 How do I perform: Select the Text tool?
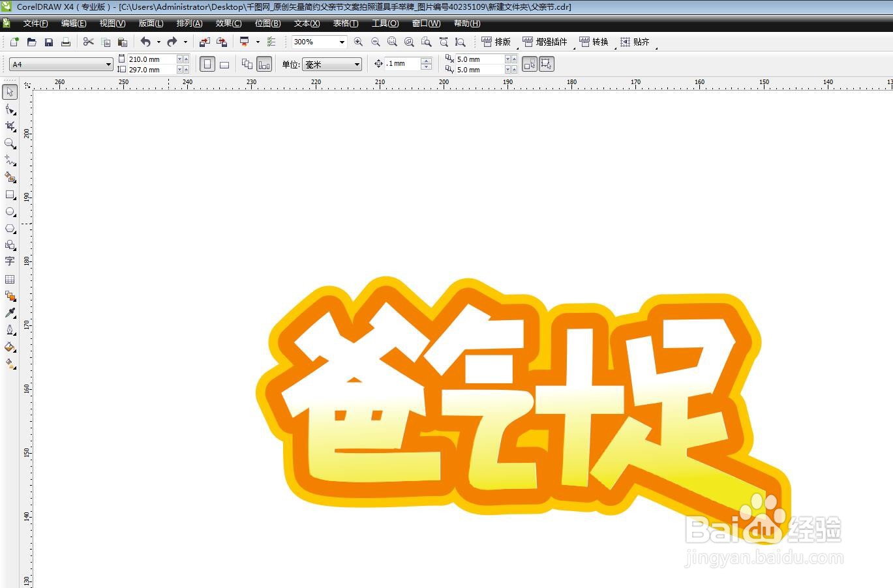pyautogui.click(x=10, y=261)
